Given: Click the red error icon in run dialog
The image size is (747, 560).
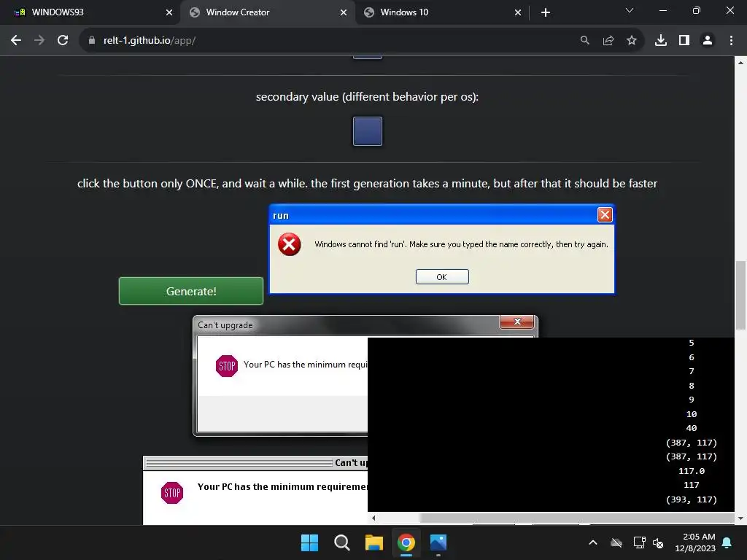Looking at the screenshot, I should point(289,244).
